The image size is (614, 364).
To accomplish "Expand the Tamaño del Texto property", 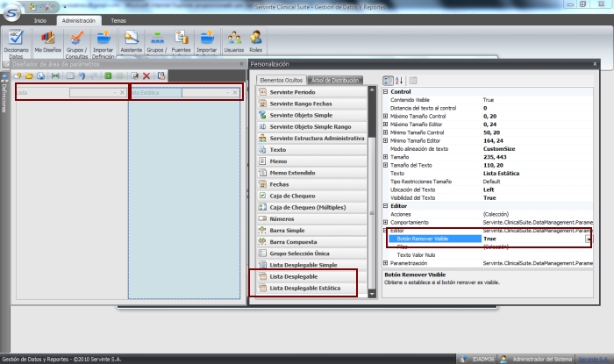I will click(386, 165).
